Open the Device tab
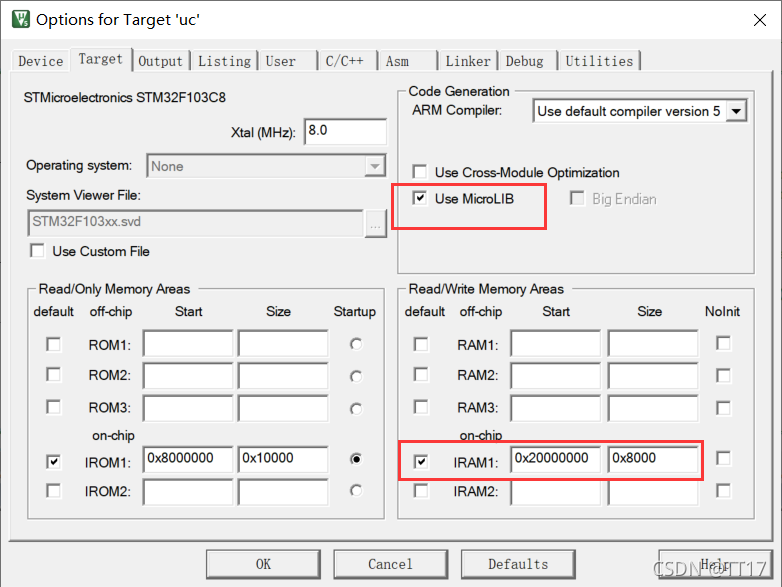 (x=40, y=61)
